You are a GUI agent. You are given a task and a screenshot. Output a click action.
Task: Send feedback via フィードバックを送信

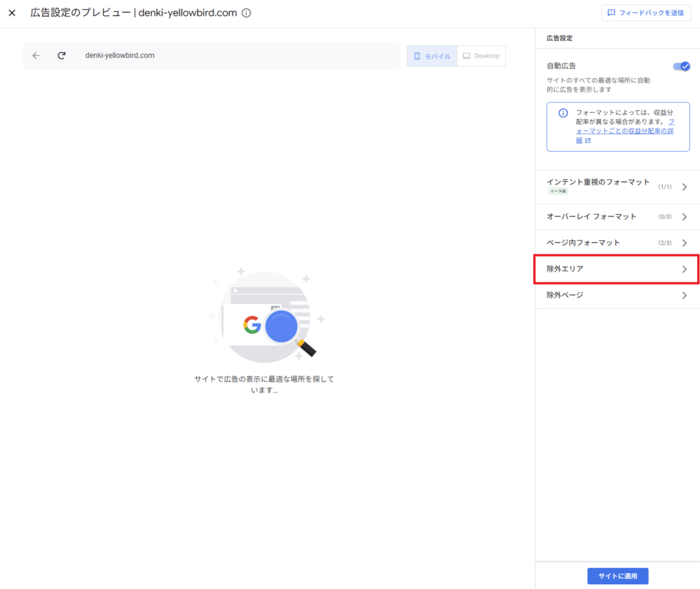[x=646, y=13]
